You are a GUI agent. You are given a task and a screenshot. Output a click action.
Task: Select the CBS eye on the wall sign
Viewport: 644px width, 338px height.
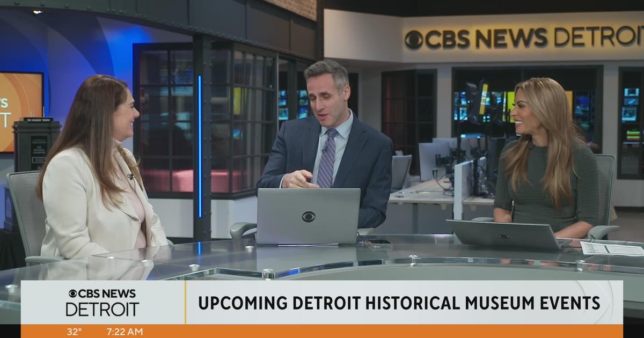click(414, 36)
